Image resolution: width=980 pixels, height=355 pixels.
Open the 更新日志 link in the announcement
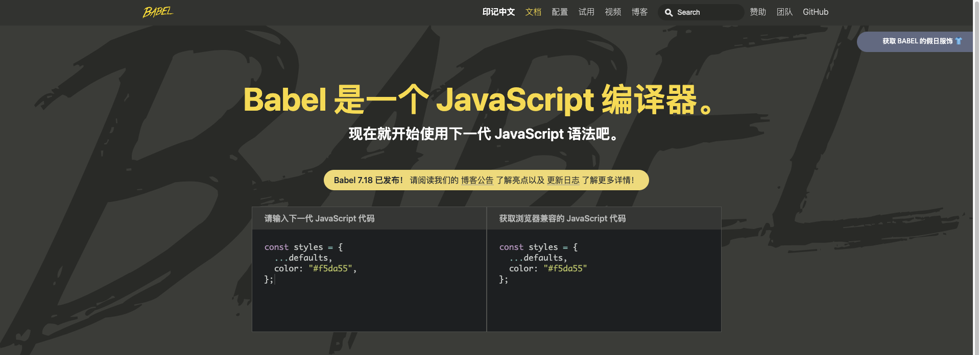click(563, 181)
